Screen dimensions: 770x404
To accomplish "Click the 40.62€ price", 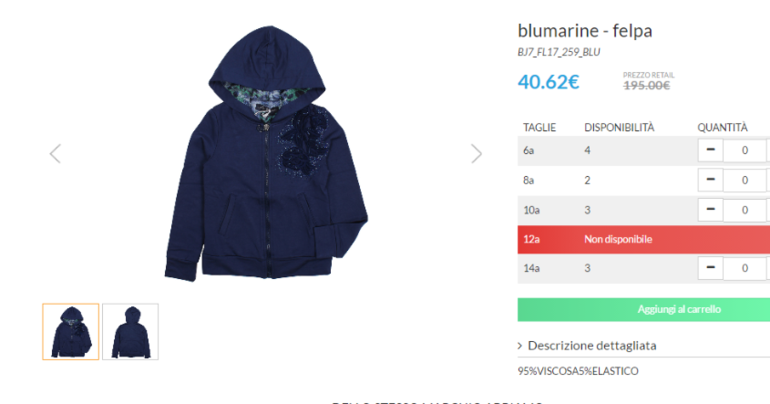I will coord(549,82).
